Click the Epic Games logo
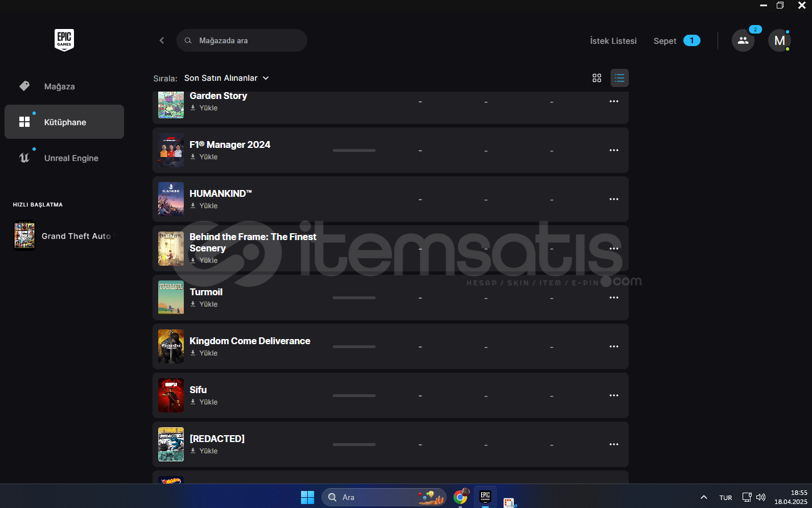812x508 pixels. coord(64,40)
